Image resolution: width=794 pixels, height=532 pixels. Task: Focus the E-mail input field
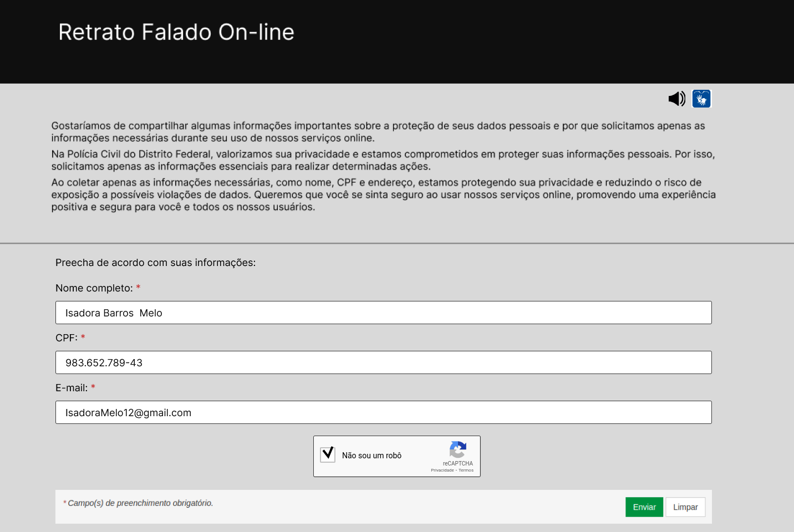pos(384,412)
